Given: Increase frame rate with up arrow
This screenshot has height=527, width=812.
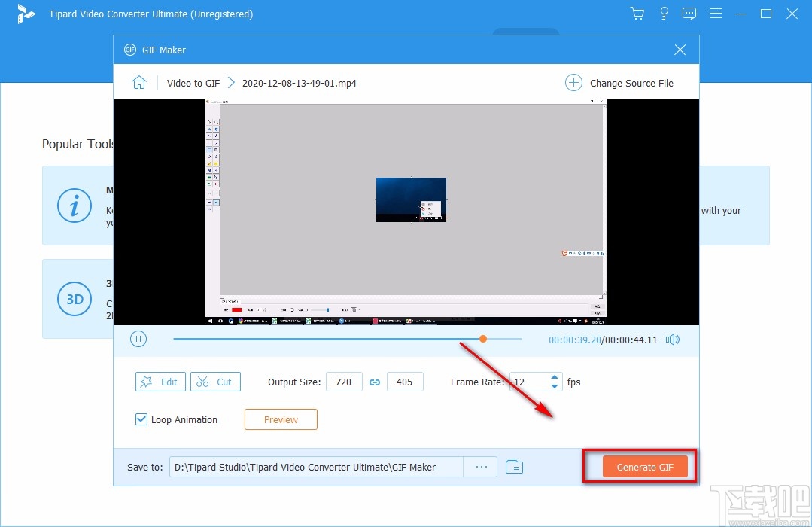Looking at the screenshot, I should coord(555,377).
